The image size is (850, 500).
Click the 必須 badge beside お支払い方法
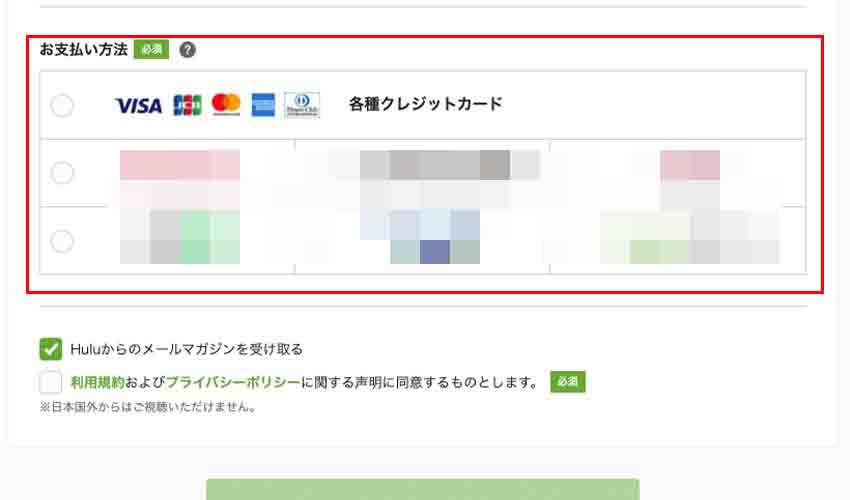coord(151,49)
